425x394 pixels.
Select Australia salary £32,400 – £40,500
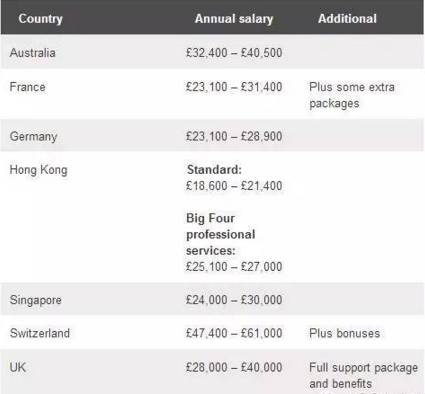234,53
